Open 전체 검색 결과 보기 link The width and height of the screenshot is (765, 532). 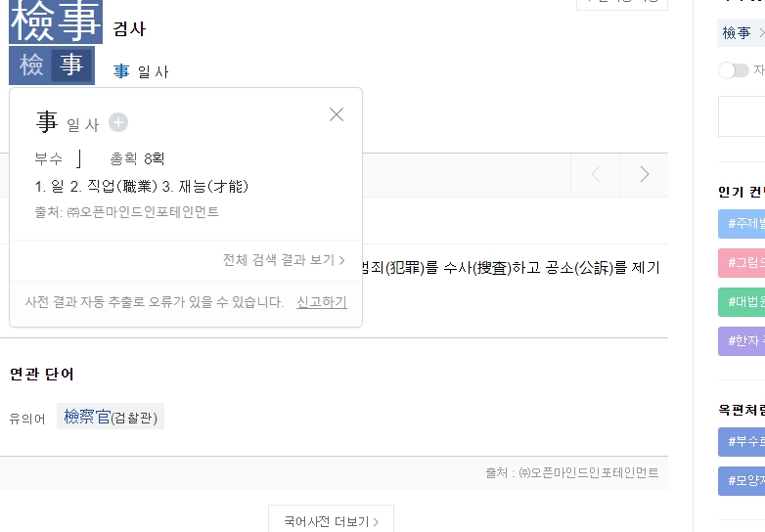[x=284, y=260]
